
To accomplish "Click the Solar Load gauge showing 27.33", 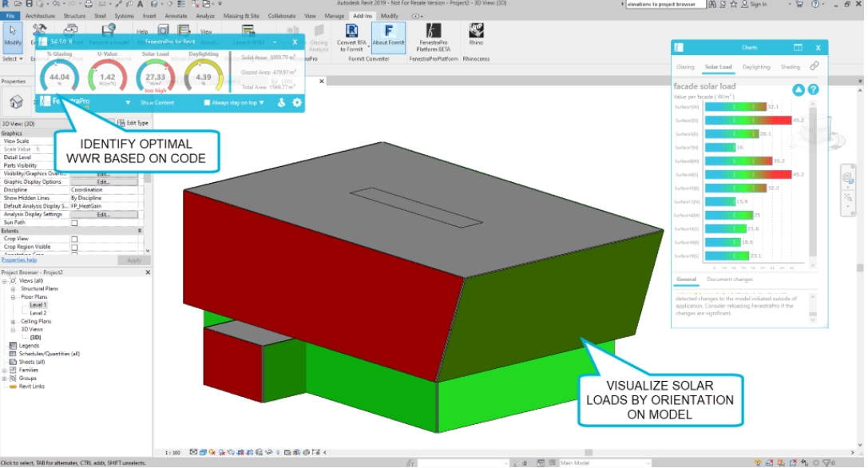I will [x=156, y=77].
